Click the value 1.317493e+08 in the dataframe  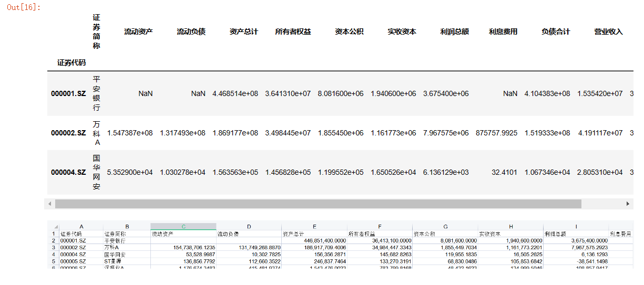tap(182, 133)
